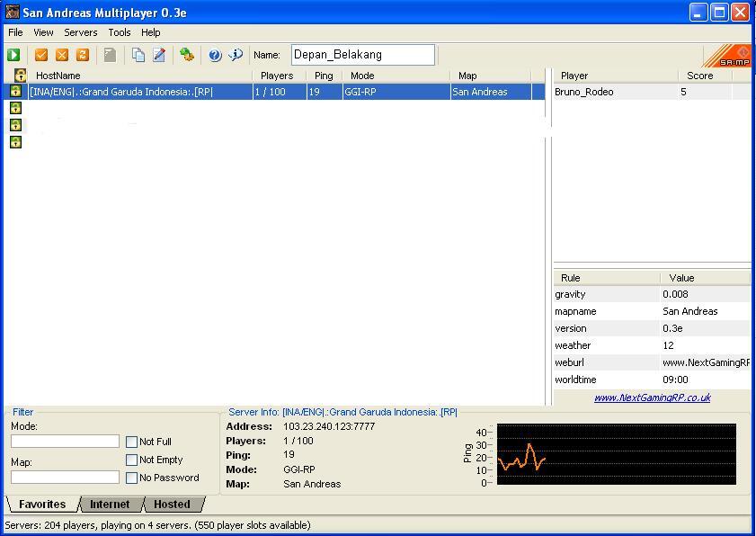Click the Delete Server orange X icon
This screenshot has height=536, width=756.
pos(62,55)
